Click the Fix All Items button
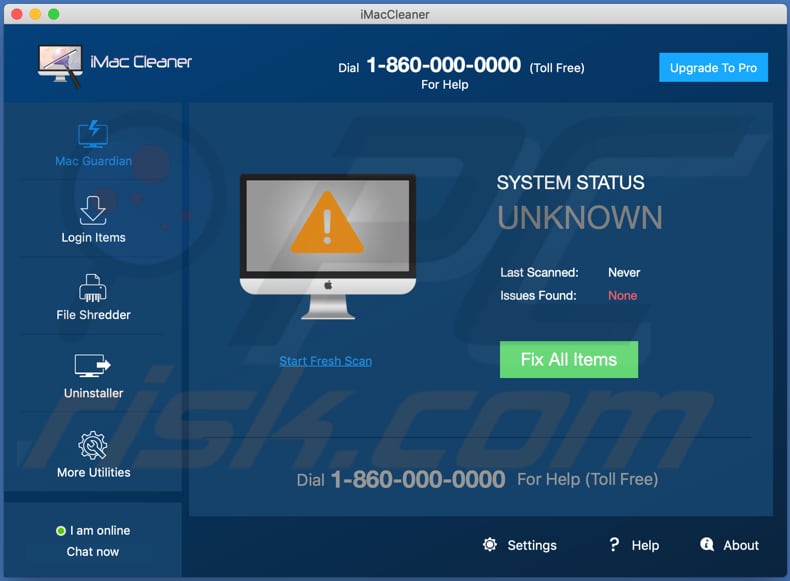 [569, 360]
